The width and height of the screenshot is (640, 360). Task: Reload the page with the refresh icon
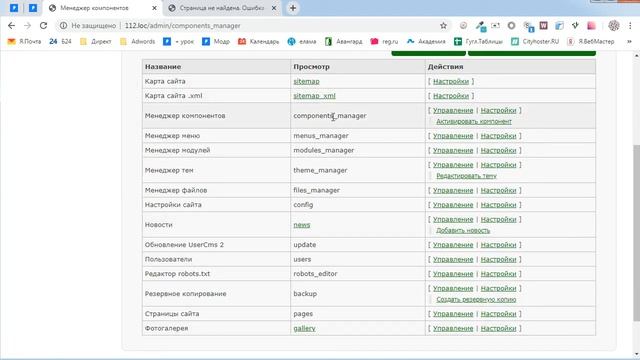(x=43, y=26)
